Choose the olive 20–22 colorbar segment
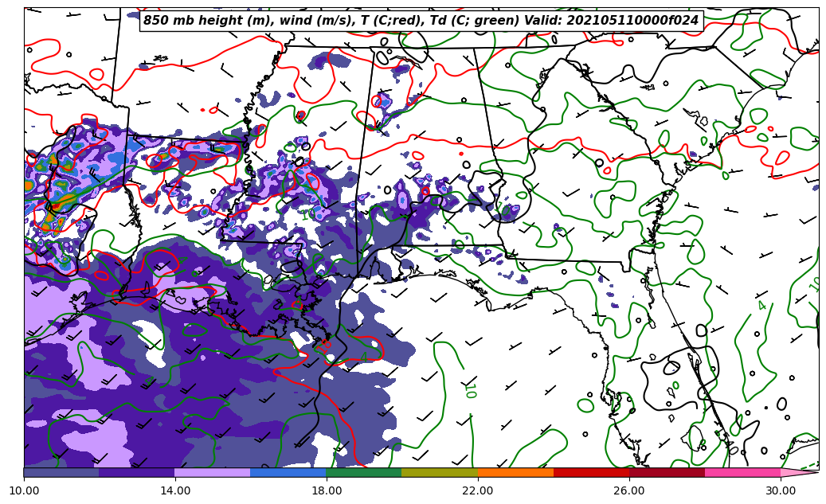This screenshot has width=826, height=504. click(x=440, y=472)
